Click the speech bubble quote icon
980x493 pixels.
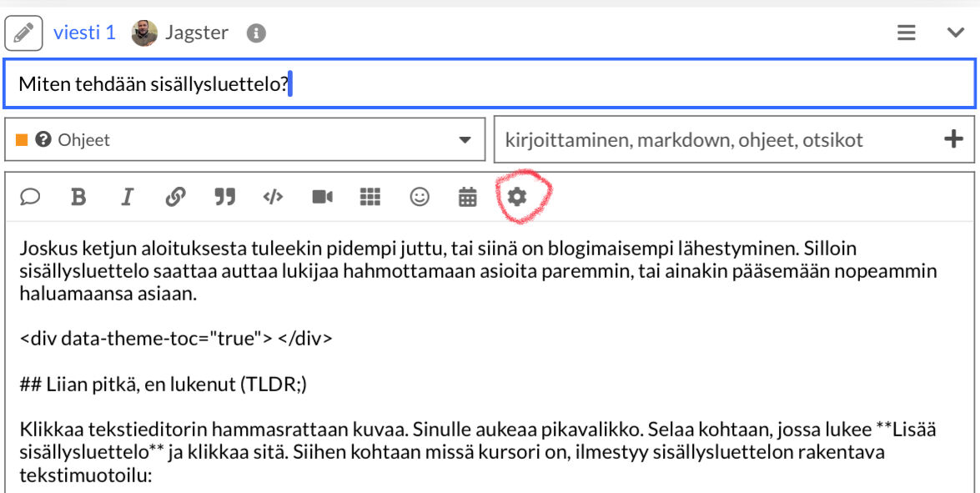(x=31, y=197)
